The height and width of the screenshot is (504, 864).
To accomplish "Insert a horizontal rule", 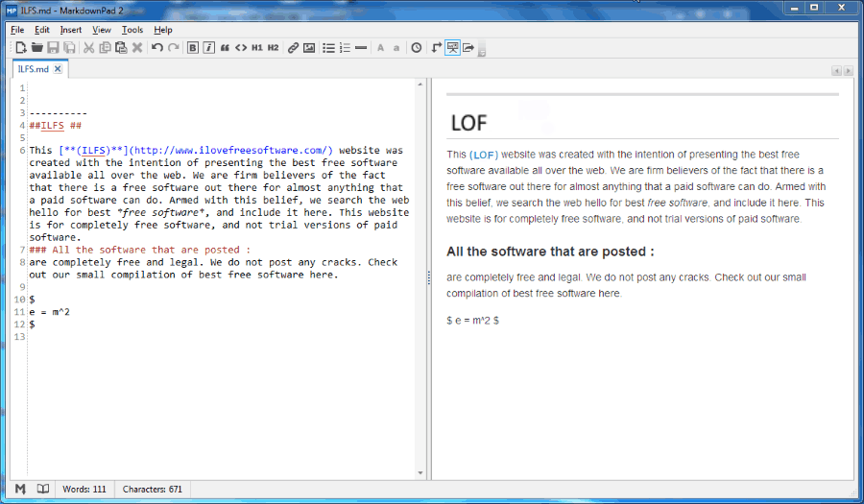I will click(x=361, y=48).
